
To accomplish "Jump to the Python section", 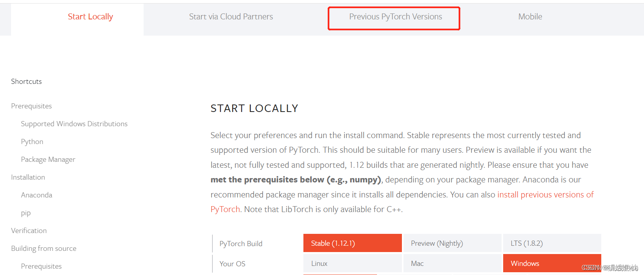I will 32,141.
